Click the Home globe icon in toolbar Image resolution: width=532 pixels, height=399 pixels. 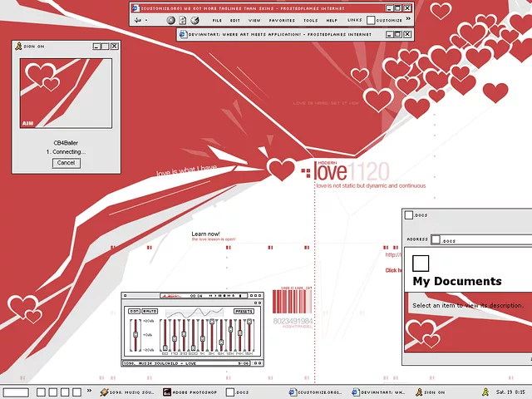195,20
